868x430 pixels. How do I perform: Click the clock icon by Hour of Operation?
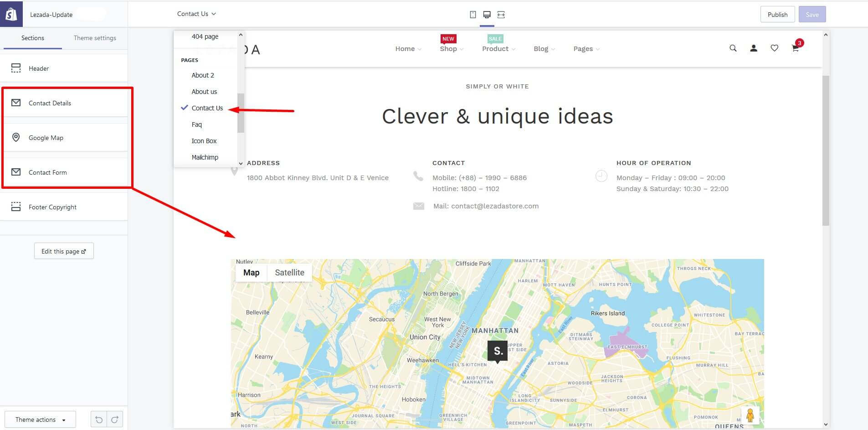601,176
